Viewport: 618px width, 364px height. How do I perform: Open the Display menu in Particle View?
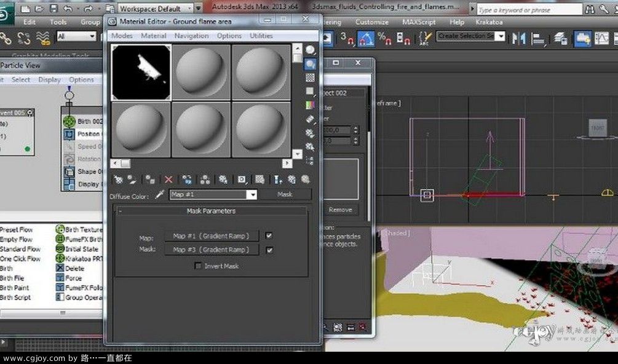click(49, 79)
